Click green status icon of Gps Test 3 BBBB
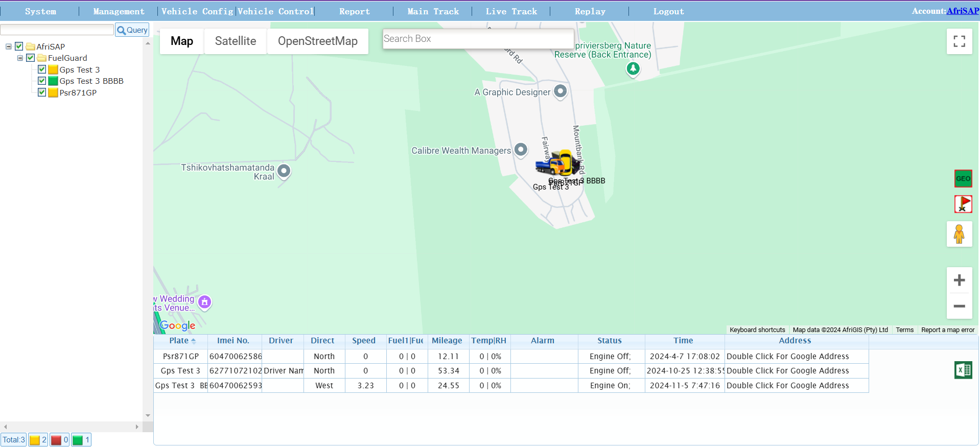 tap(53, 81)
